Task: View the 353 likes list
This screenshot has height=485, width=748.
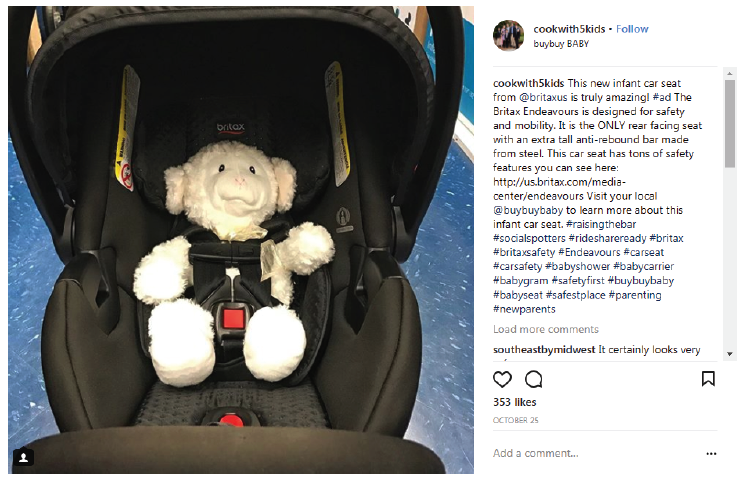Action: [x=515, y=402]
